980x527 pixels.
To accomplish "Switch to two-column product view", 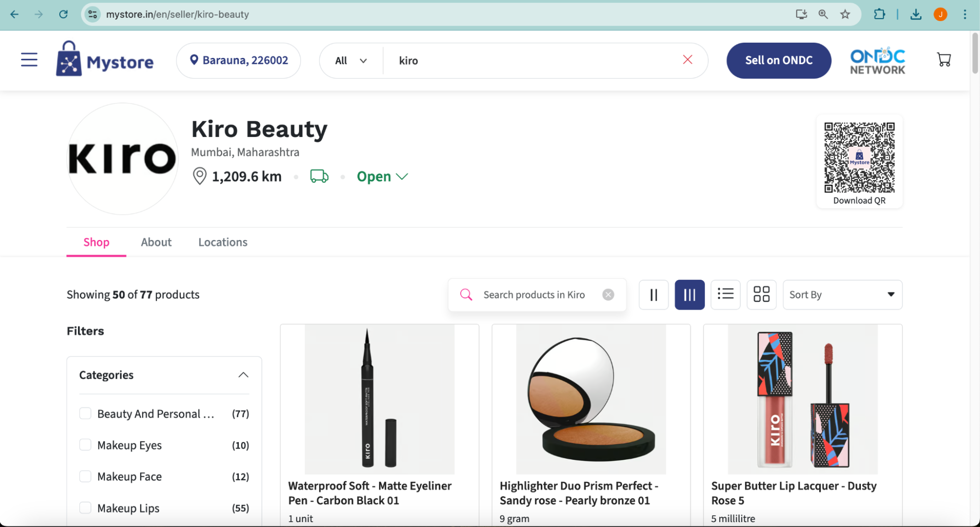I will (x=653, y=294).
